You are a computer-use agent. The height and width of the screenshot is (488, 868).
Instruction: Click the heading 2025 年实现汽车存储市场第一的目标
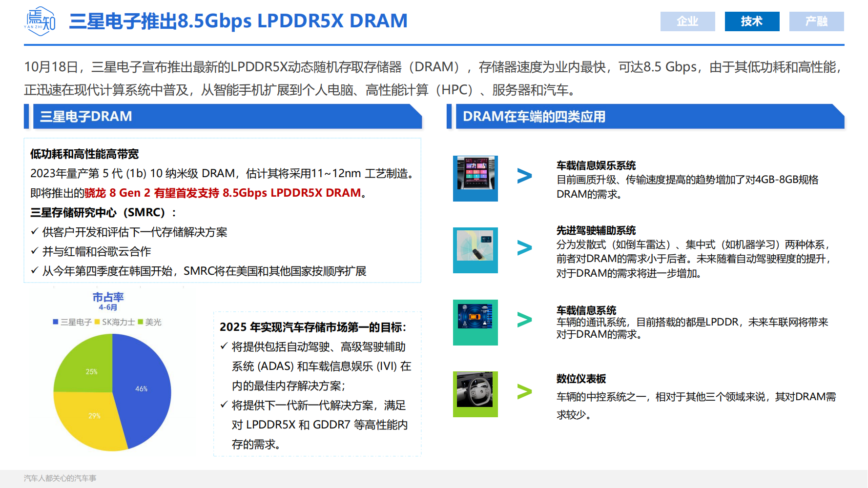313,327
